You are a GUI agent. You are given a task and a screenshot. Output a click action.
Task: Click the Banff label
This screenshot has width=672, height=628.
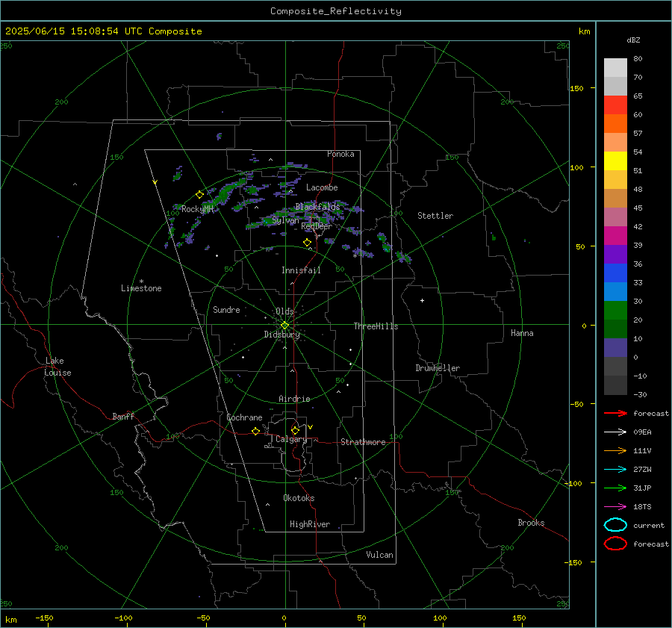[x=123, y=417]
